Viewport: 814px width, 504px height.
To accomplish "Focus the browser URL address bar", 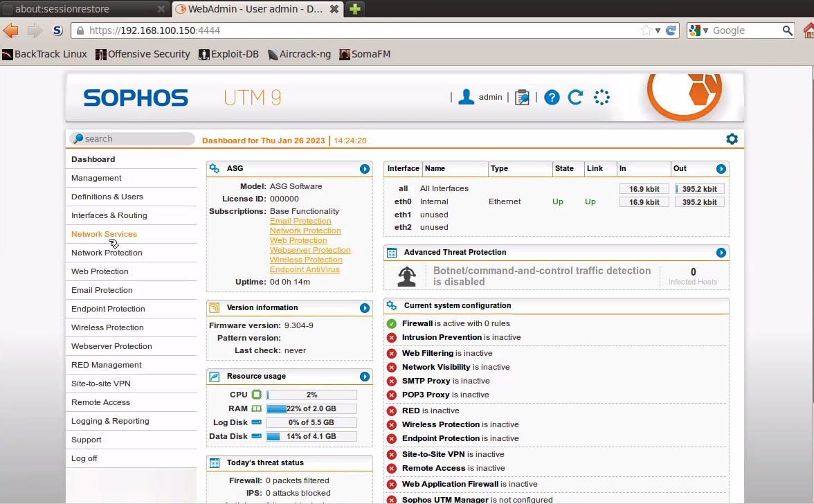I will pos(363,30).
